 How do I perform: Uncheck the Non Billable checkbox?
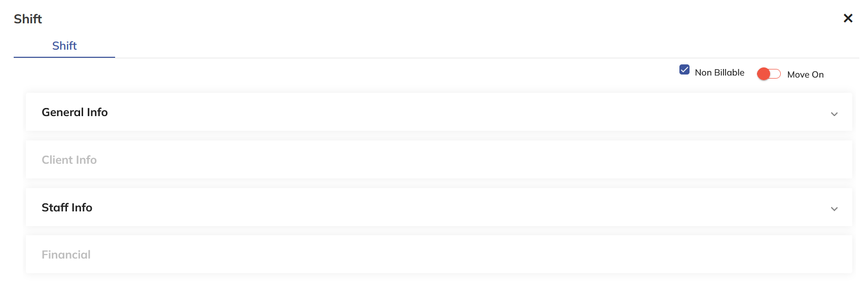tap(684, 70)
